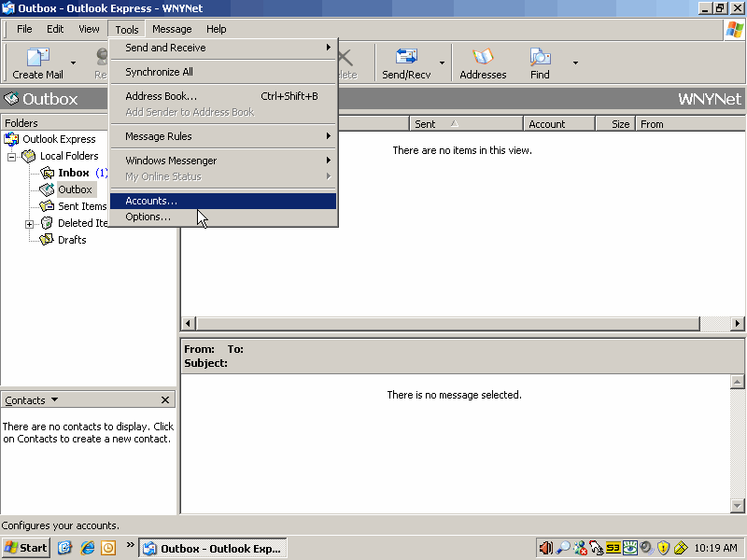Choose Synchronize All from Tools menu

(223, 72)
